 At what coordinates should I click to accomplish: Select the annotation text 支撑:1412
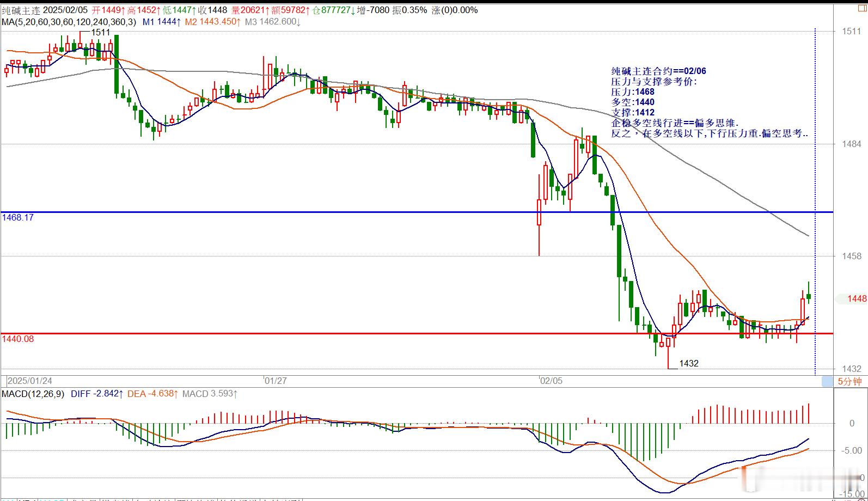(633, 112)
